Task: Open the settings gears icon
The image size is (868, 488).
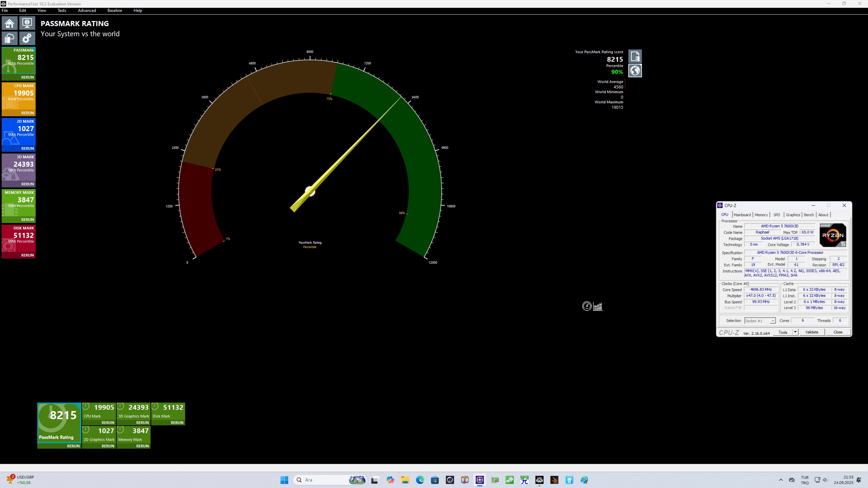Action: pyautogui.click(x=27, y=38)
